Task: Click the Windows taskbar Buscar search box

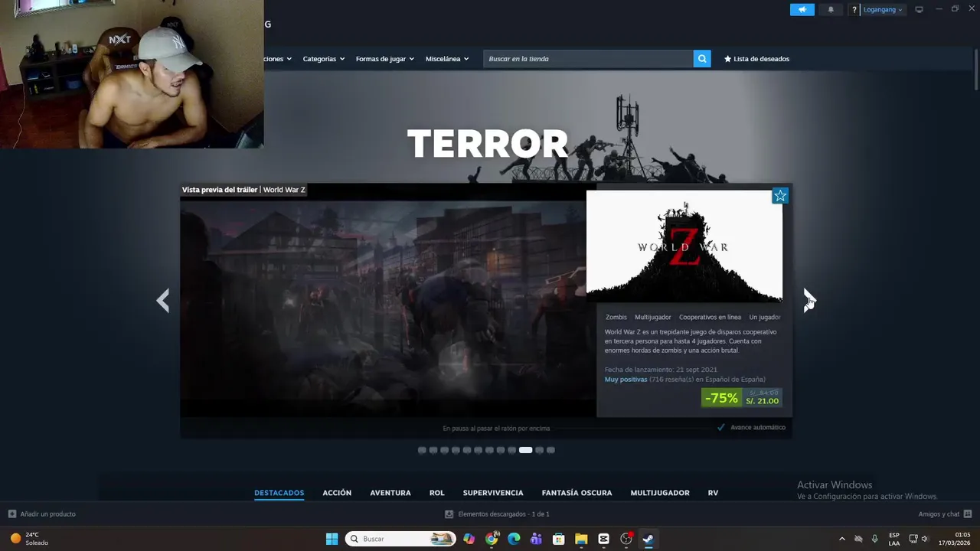Action: click(400, 539)
